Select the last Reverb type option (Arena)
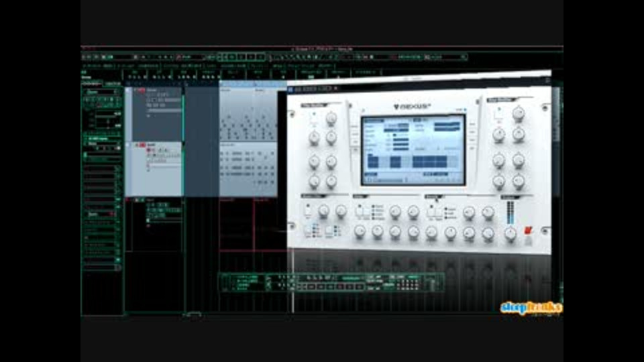The height and width of the screenshot is (362, 644). 450,217
